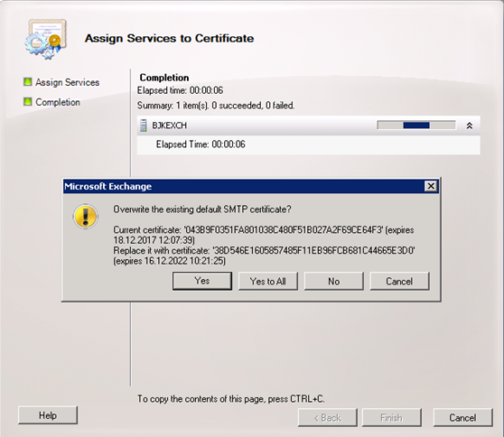The height and width of the screenshot is (437, 504).
Task: Close the Microsoft Exchange dialog with X
Action: (x=431, y=186)
